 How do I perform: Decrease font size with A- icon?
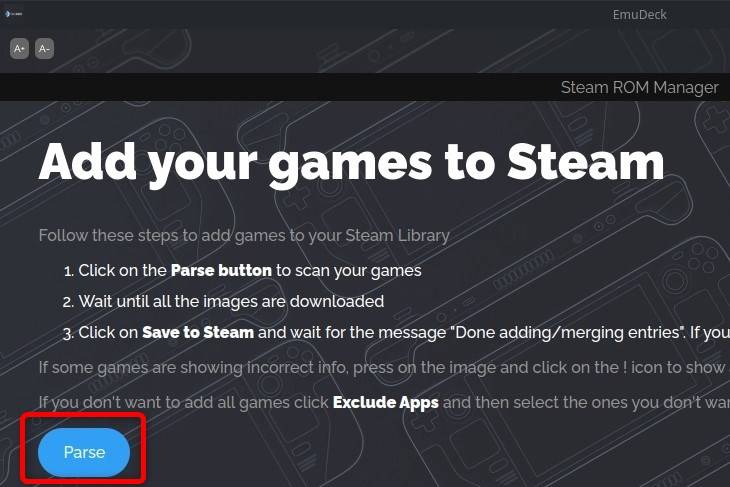pos(44,48)
